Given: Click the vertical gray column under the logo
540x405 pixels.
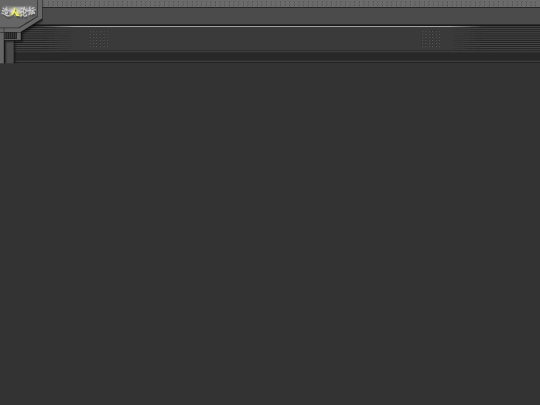Looking at the screenshot, I should 10,52.
